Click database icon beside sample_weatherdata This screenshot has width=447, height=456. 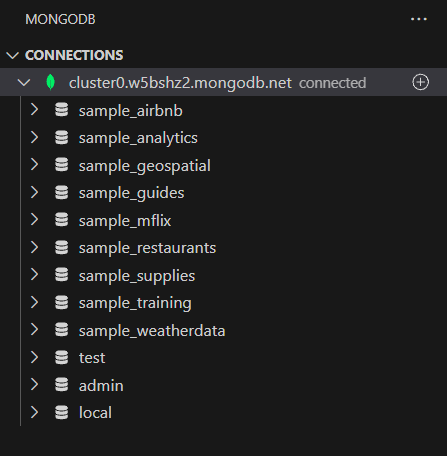[x=62, y=330]
